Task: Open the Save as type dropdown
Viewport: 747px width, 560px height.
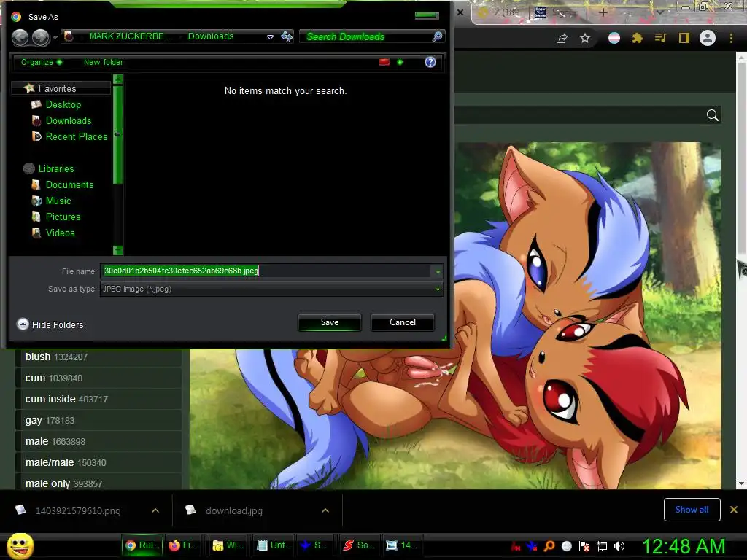Action: 271,289
